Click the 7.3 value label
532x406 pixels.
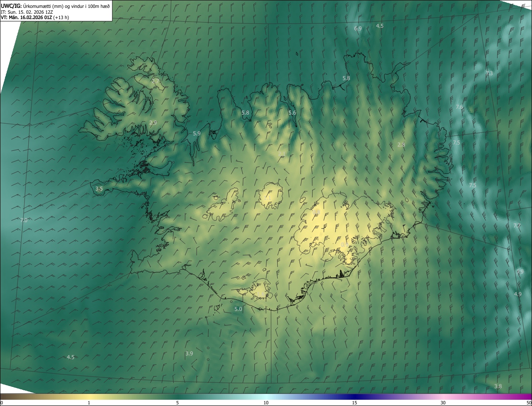489,73
